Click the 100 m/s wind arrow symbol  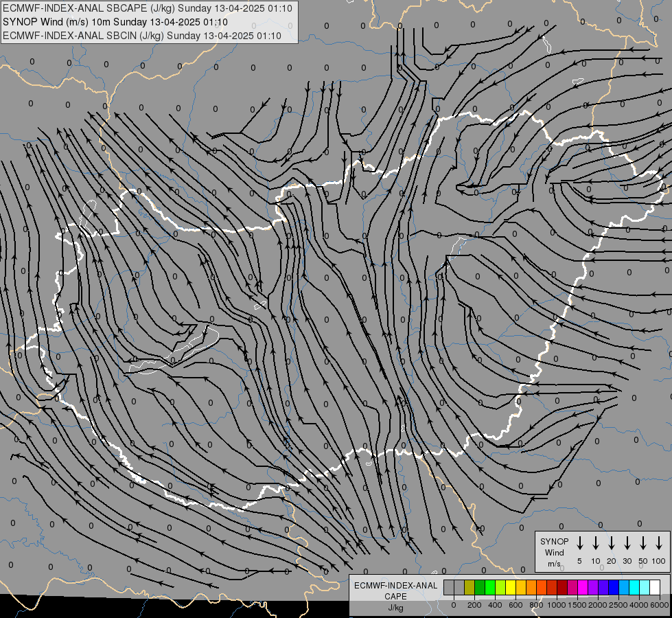pos(659,542)
